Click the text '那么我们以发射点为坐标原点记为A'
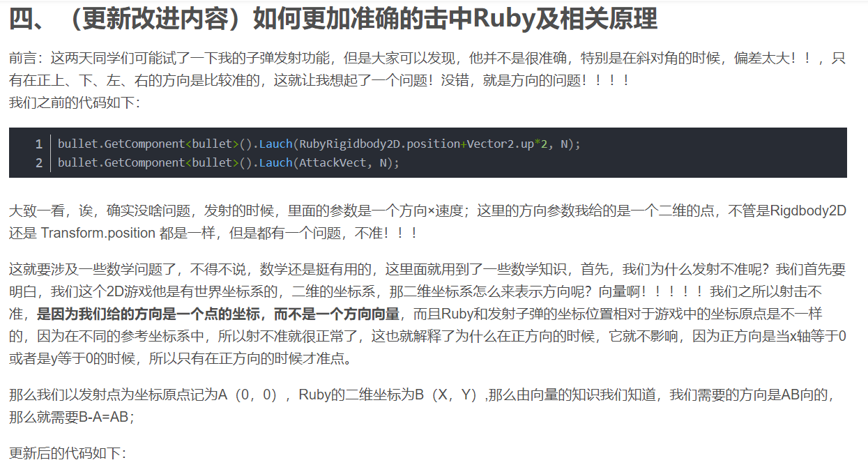Viewport: 868px width, 474px height. [x=119, y=395]
